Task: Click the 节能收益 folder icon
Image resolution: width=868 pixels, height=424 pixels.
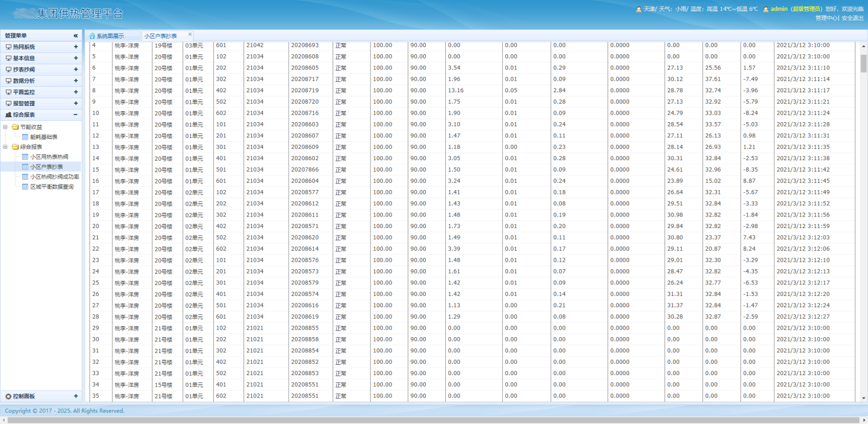Action: [15, 127]
